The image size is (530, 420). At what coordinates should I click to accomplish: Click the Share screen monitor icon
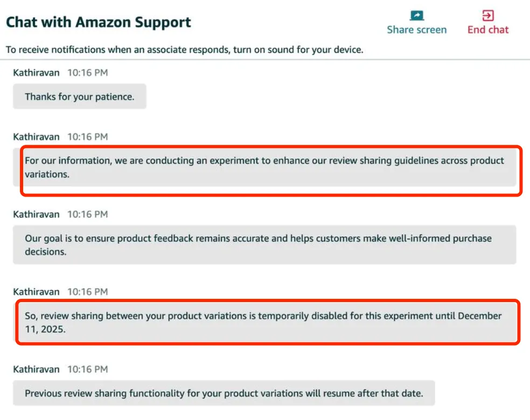click(x=416, y=15)
